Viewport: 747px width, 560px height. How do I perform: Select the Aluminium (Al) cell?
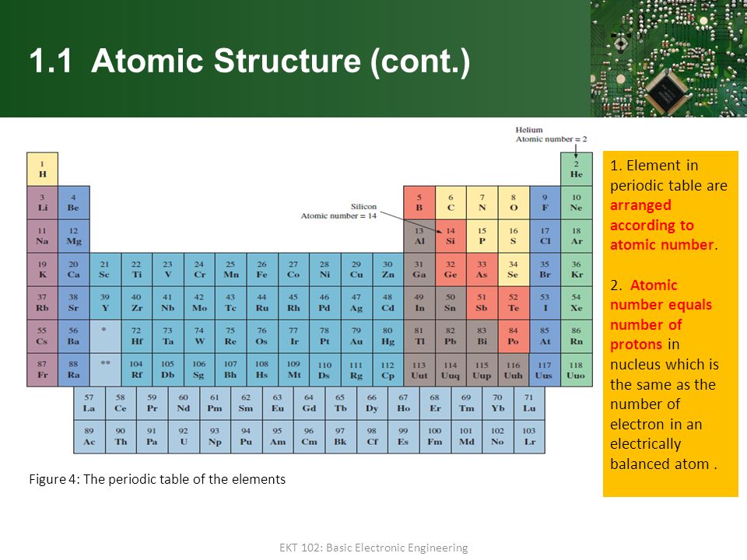[x=419, y=236]
